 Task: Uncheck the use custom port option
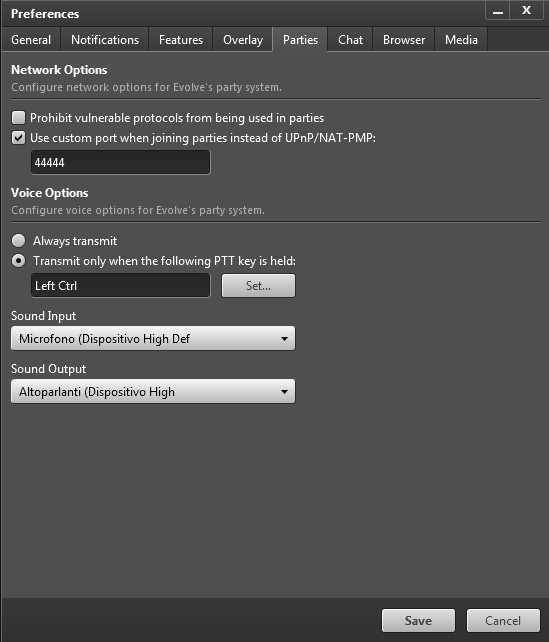coord(18,138)
